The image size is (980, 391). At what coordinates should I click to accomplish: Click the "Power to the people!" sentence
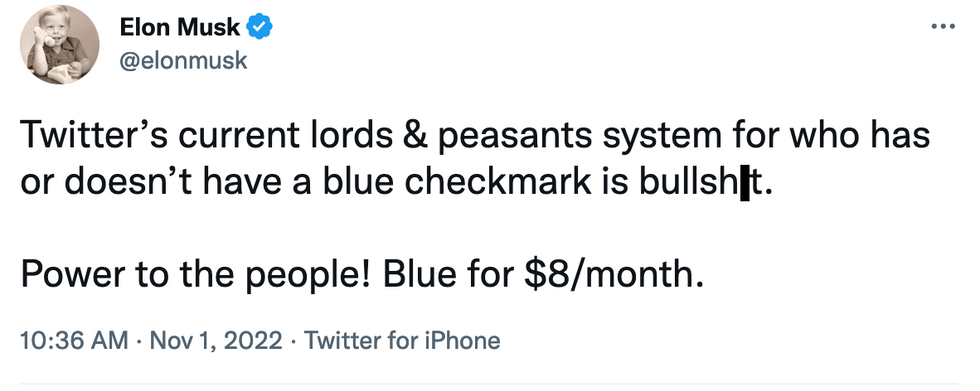pyautogui.click(x=196, y=272)
